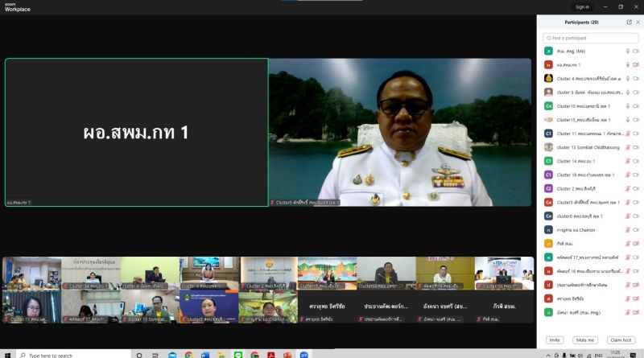Open Cortana circle icon on taskbar

[139, 355]
